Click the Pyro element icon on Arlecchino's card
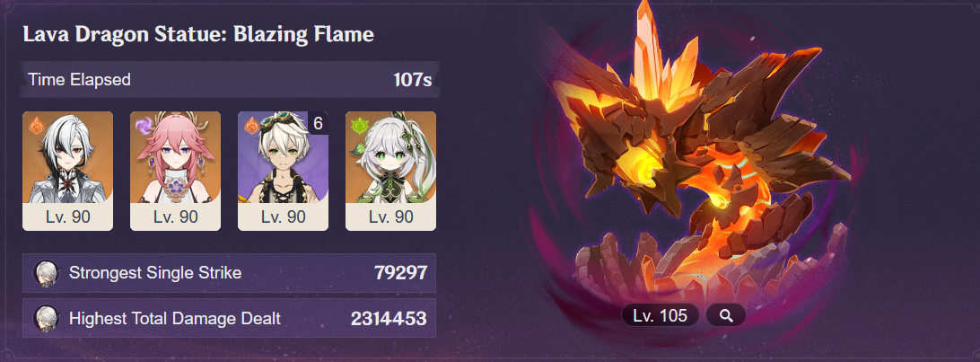This screenshot has width=980, height=362. (x=36, y=124)
